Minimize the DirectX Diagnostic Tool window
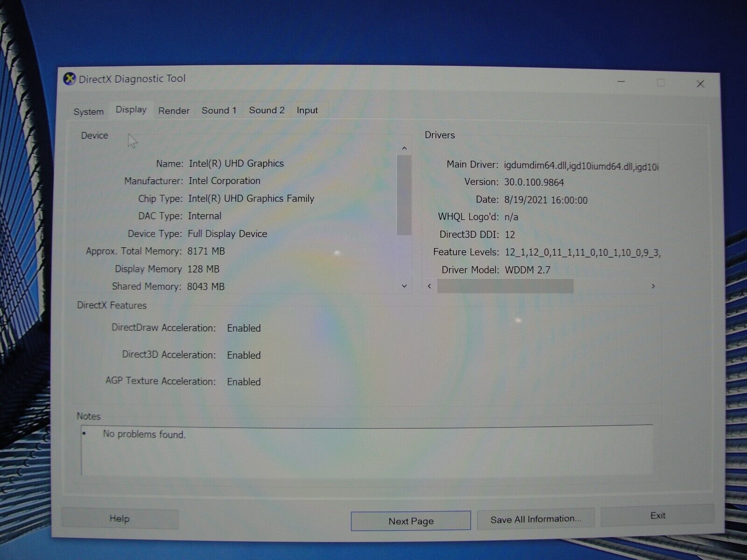 point(621,82)
